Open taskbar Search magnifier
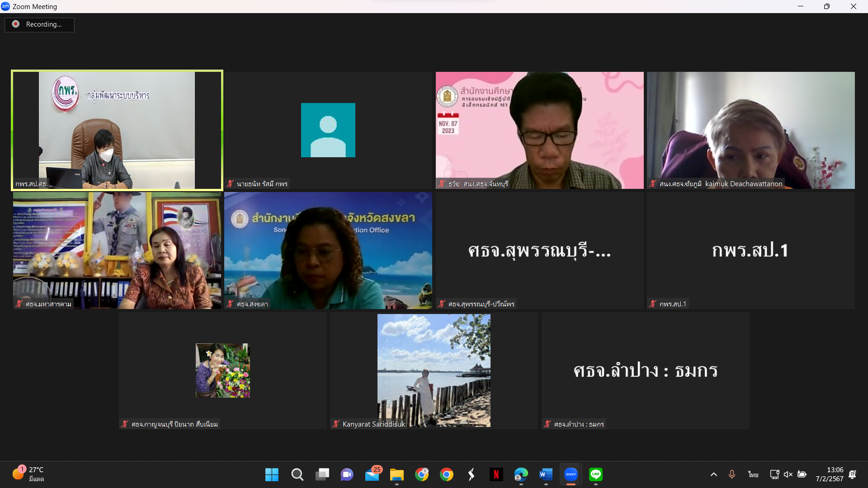The image size is (868, 488). point(297,474)
